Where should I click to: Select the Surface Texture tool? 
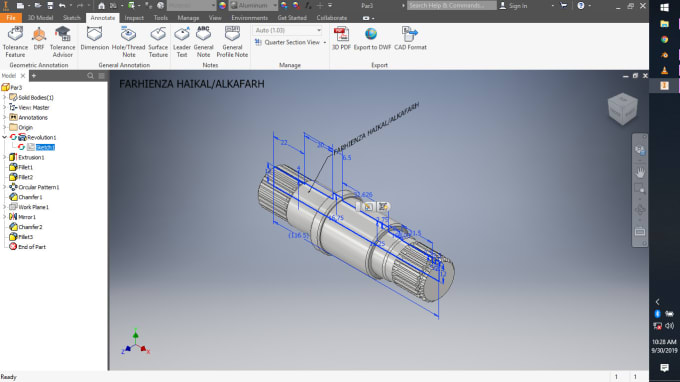click(x=158, y=42)
